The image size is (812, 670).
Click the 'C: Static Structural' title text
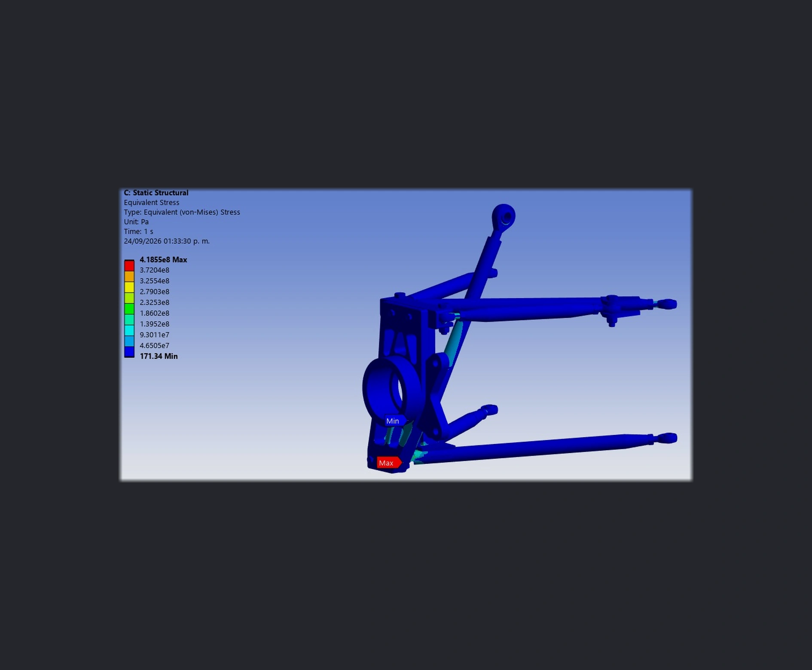click(x=156, y=193)
